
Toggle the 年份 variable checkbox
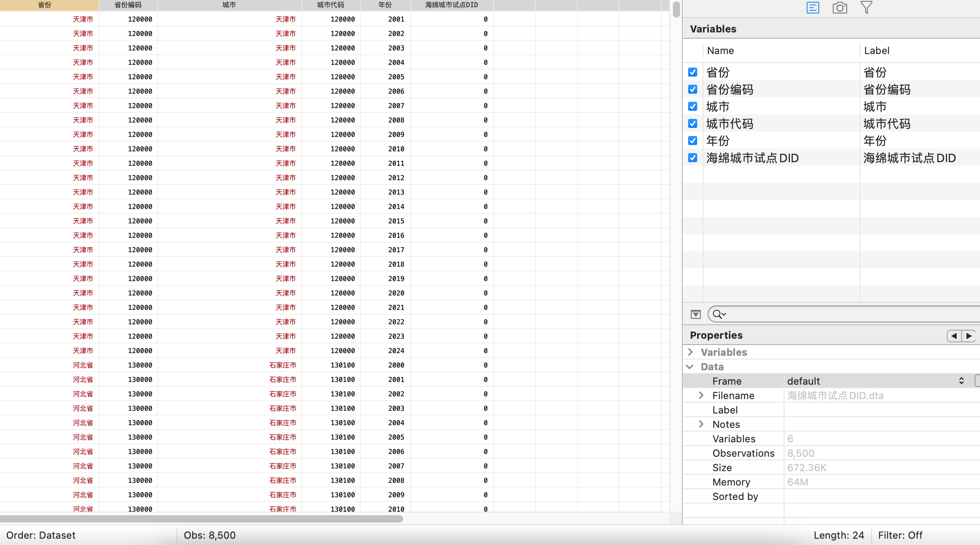[693, 141]
